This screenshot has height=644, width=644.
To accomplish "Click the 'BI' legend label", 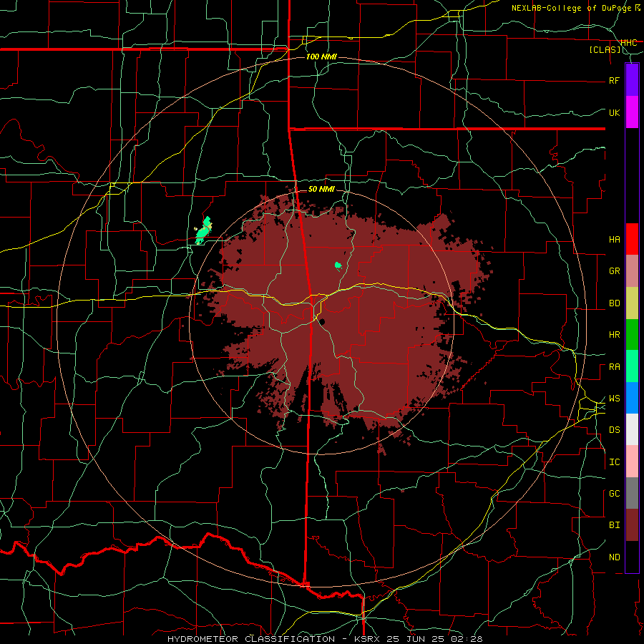I will [x=615, y=525].
